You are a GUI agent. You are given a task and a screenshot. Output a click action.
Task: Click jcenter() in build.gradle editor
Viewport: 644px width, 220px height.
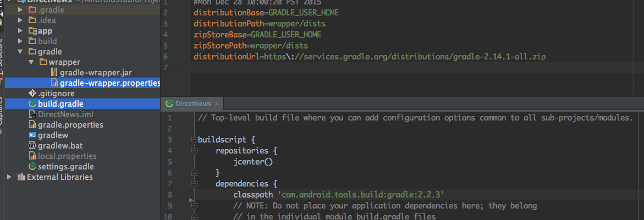[253, 162]
